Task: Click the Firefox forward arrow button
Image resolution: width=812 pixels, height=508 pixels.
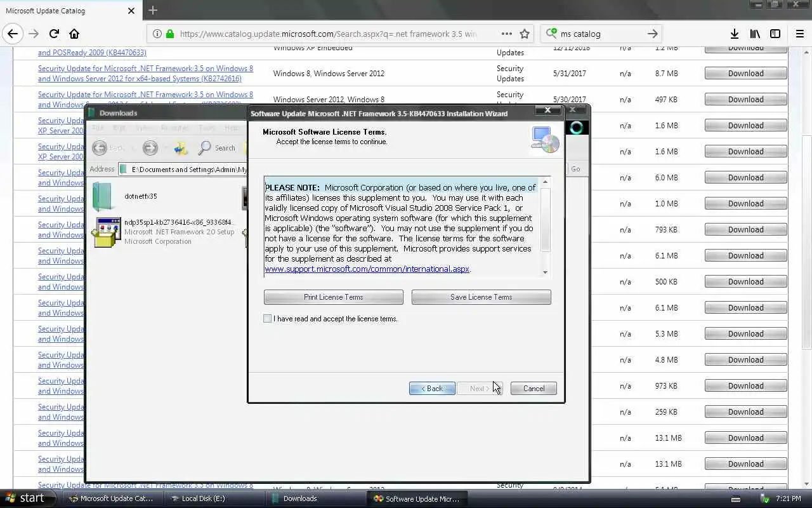Action: (x=34, y=34)
